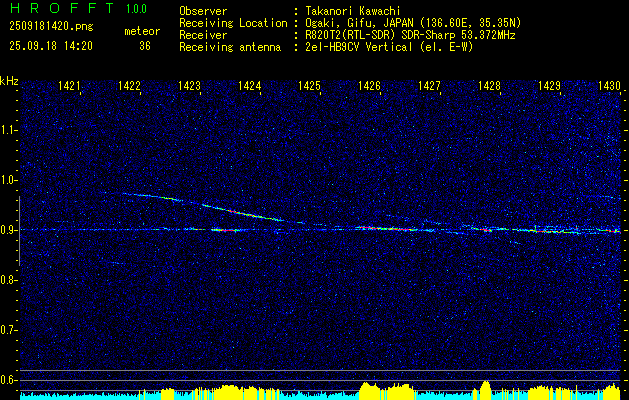Screen dimensions: 629x400
Task: Click the 0.6 kHz frequency label
Action: click(8, 380)
